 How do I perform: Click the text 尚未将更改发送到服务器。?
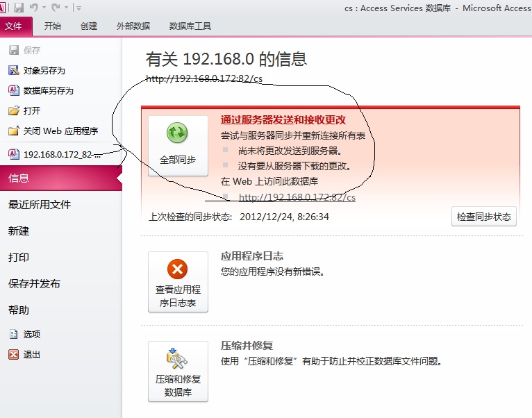coord(290,151)
